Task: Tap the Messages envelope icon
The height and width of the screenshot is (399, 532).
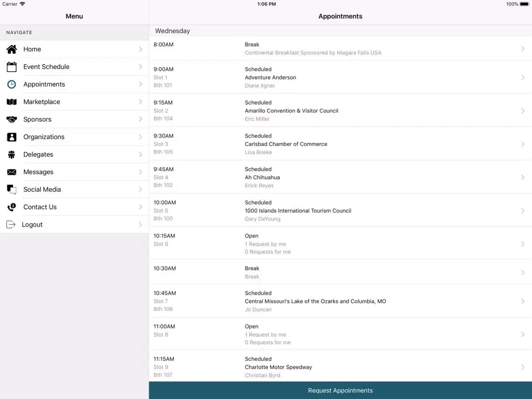Action: click(x=12, y=172)
